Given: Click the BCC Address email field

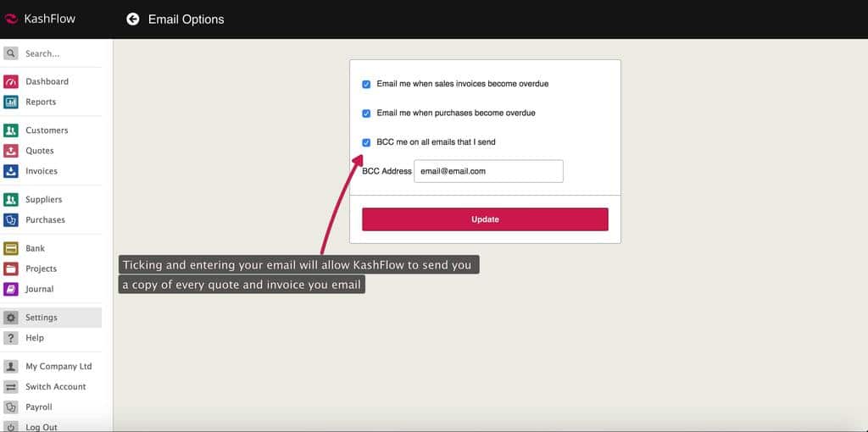Looking at the screenshot, I should tap(488, 171).
